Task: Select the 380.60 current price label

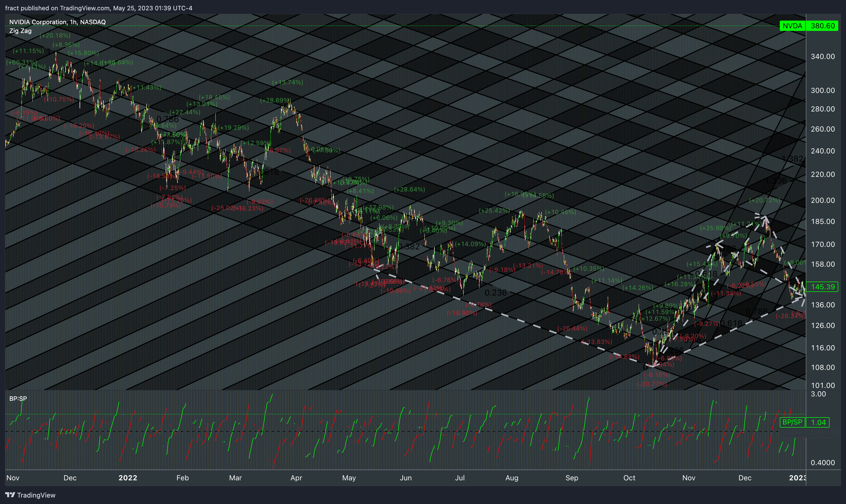Action: 823,26
